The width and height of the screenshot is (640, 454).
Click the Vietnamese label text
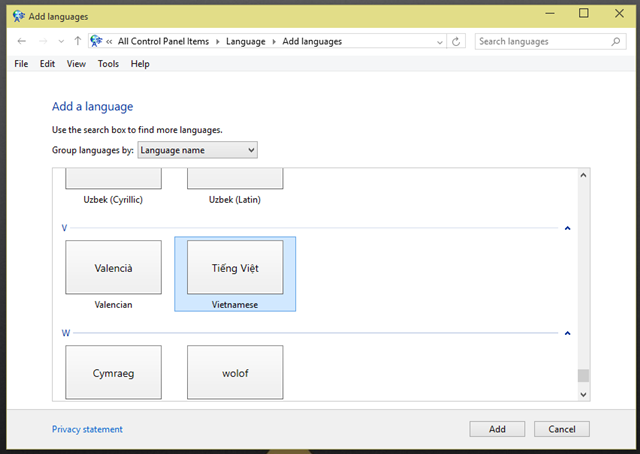click(x=235, y=305)
